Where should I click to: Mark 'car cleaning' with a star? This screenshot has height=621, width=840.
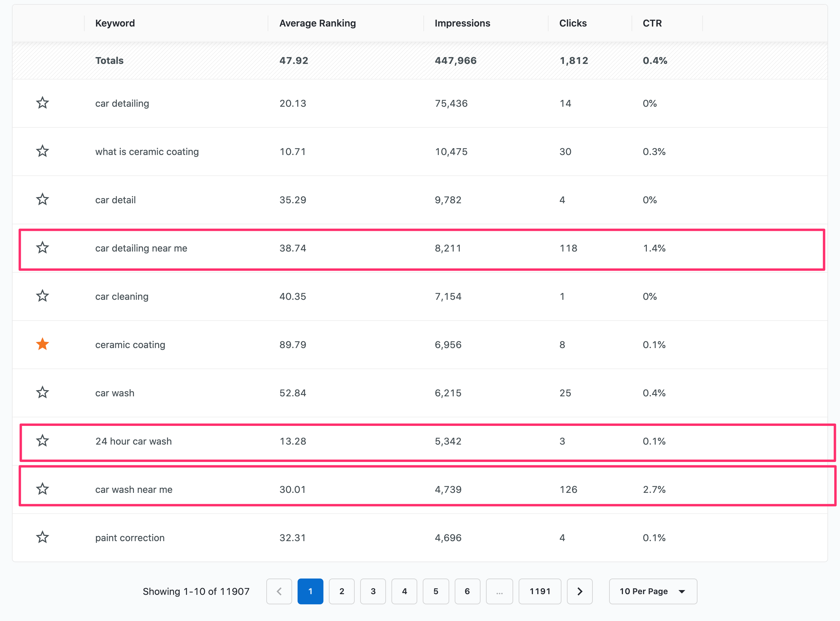(x=43, y=296)
